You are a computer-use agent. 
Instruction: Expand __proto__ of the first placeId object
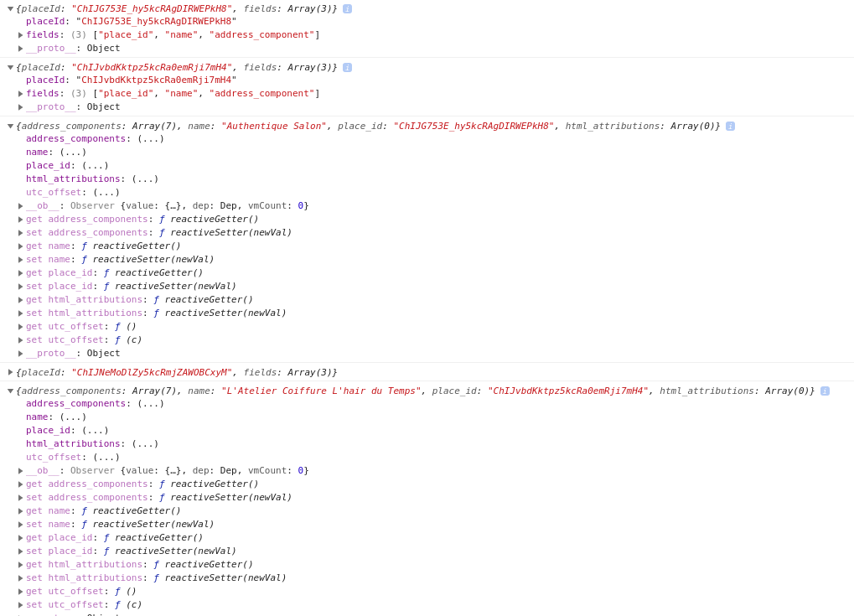click(x=20, y=48)
